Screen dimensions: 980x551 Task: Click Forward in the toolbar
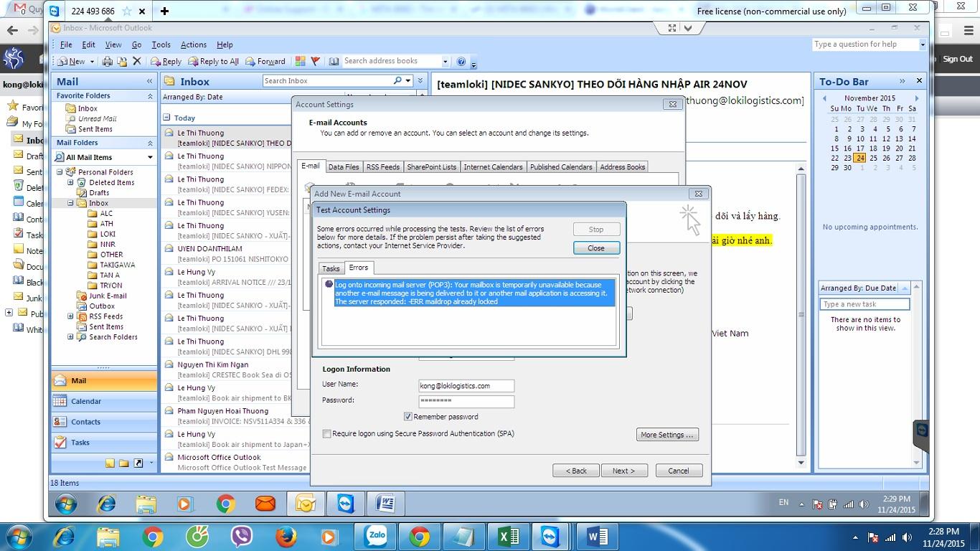coord(265,62)
